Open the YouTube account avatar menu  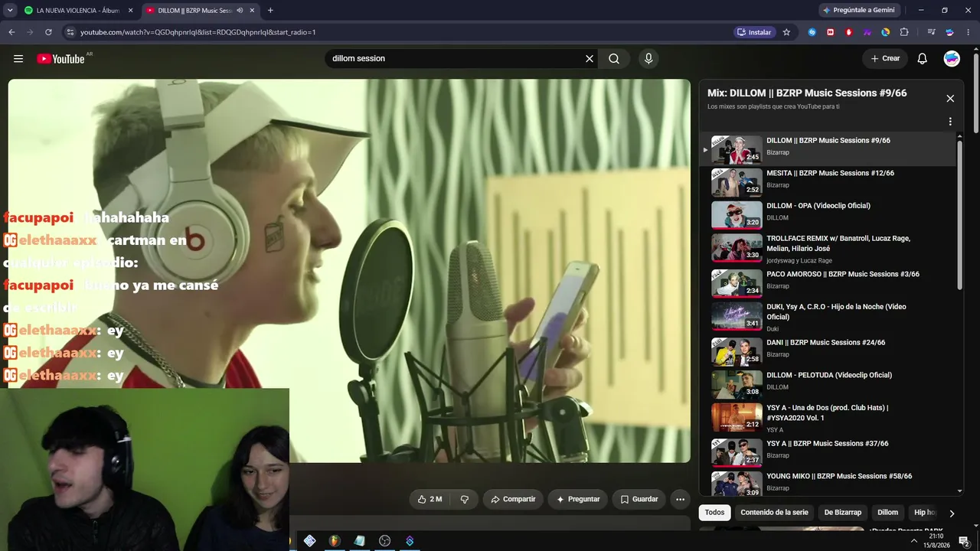coord(952,59)
